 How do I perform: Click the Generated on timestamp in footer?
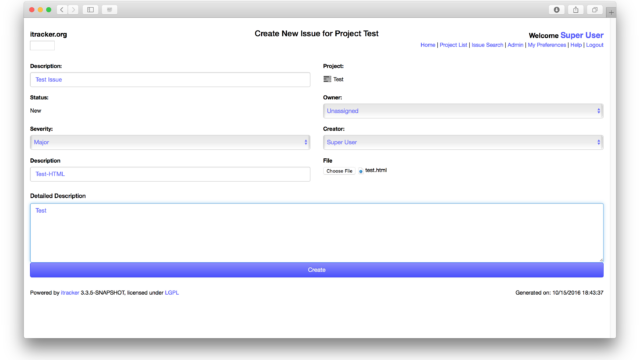559,293
